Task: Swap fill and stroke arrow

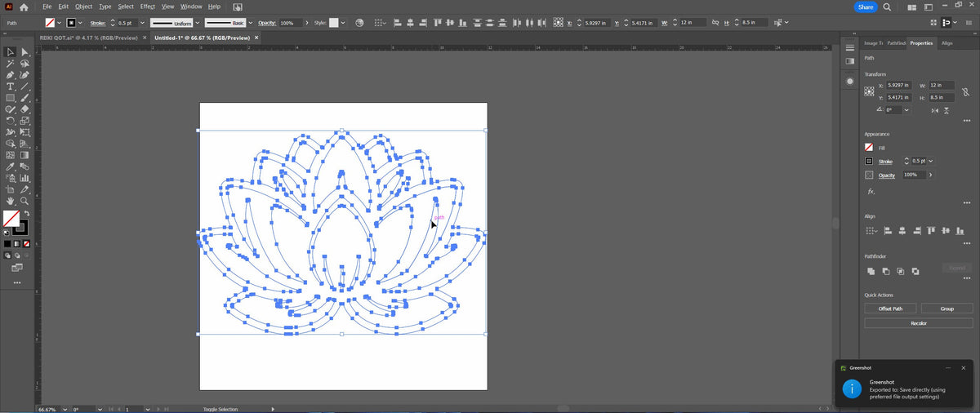Action: tap(26, 213)
